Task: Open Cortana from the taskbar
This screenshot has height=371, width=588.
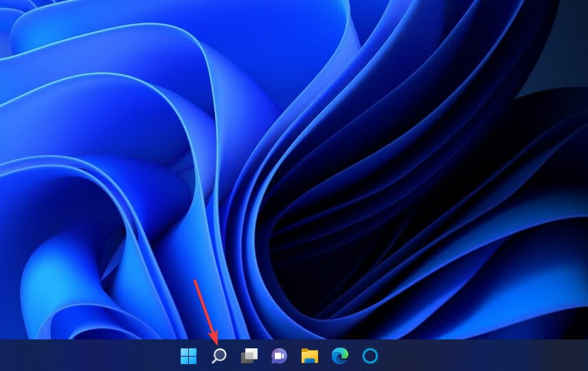Action: coord(370,356)
